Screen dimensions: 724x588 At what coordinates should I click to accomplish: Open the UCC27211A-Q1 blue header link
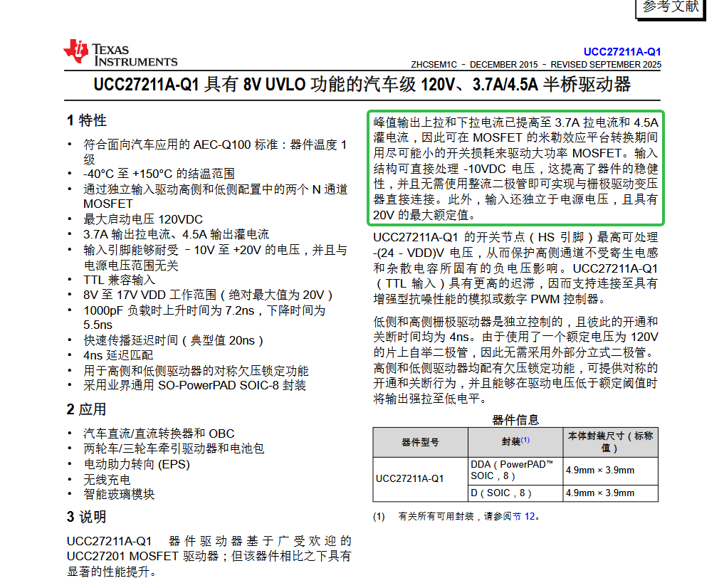(x=622, y=52)
